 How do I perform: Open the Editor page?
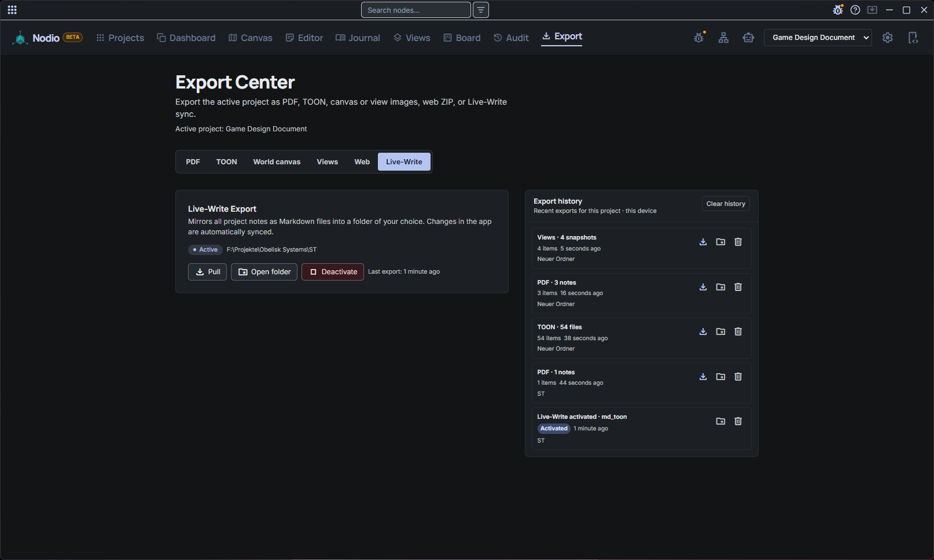[x=304, y=38]
